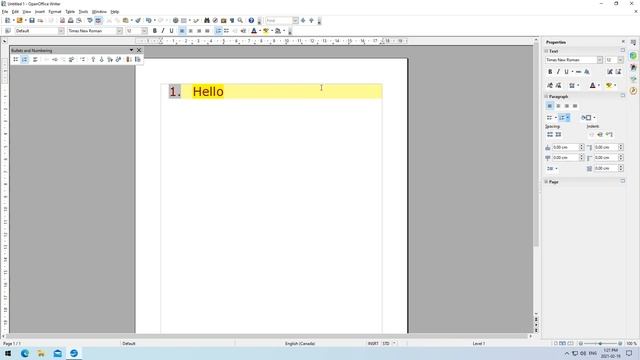Image resolution: width=640 pixels, height=360 pixels.
Task: Click the Spellcheck icon in standard toolbar
Action: (89, 20)
